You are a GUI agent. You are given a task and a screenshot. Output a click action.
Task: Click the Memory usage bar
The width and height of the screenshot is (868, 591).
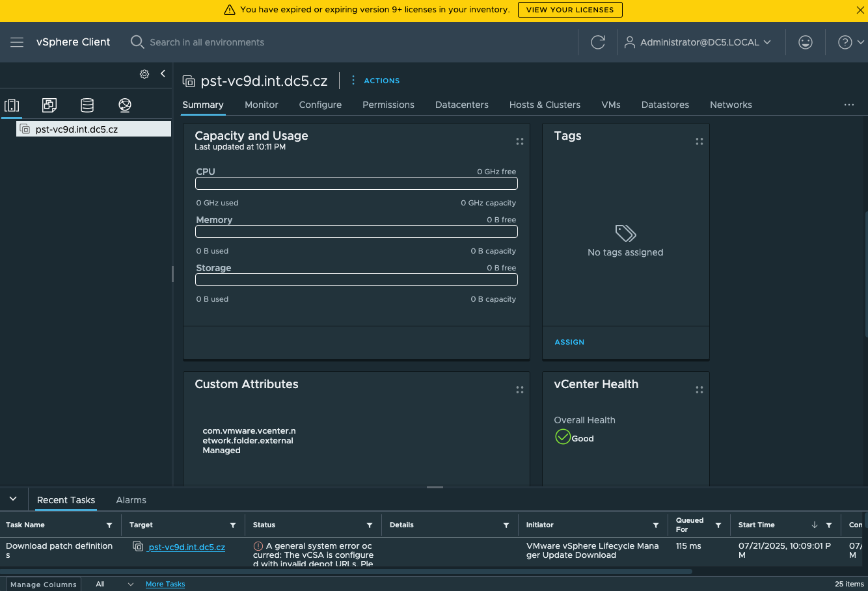pos(357,231)
